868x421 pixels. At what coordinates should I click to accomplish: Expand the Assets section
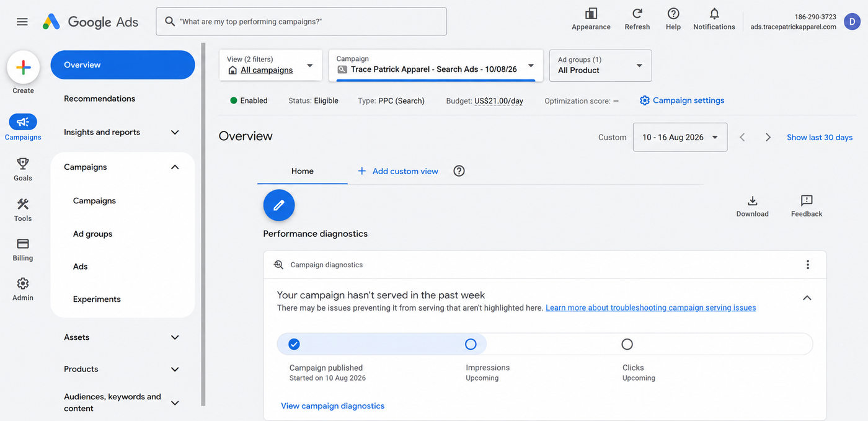pyautogui.click(x=175, y=337)
